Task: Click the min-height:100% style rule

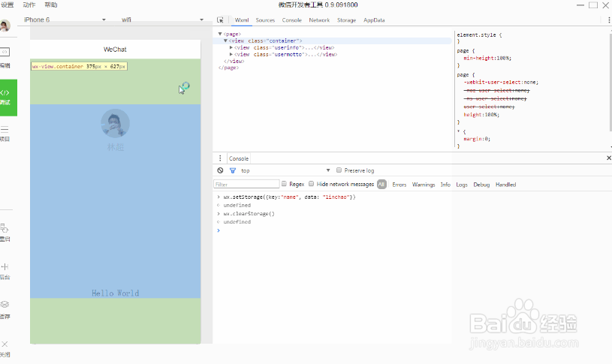Action: click(487, 58)
